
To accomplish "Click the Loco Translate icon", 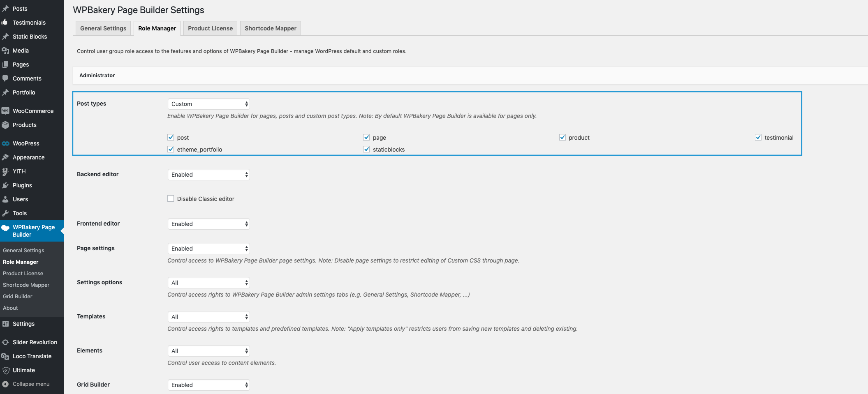I will [x=5, y=356].
